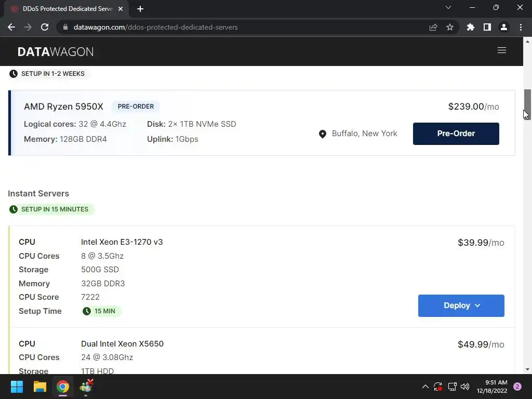Open Chrome three-dot menu

click(x=521, y=27)
